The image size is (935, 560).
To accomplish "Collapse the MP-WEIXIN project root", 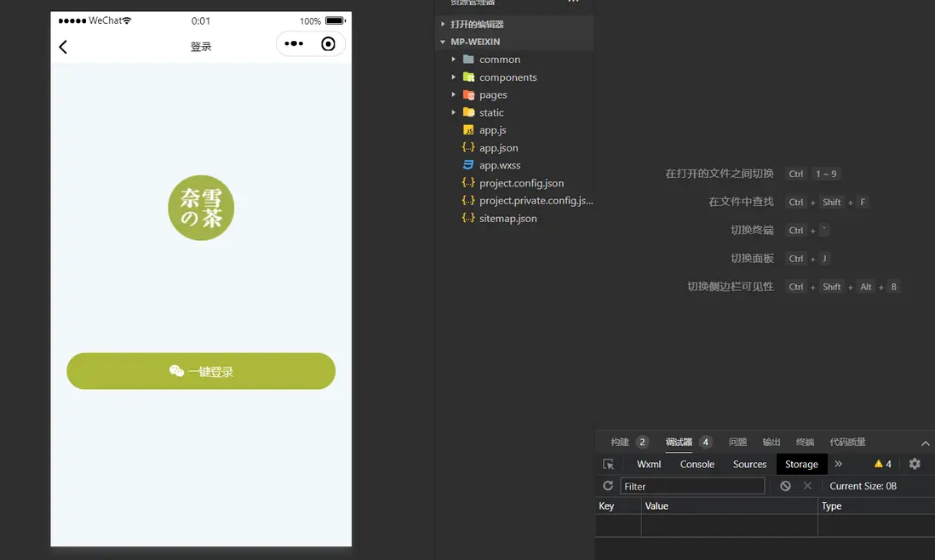I will (x=443, y=42).
